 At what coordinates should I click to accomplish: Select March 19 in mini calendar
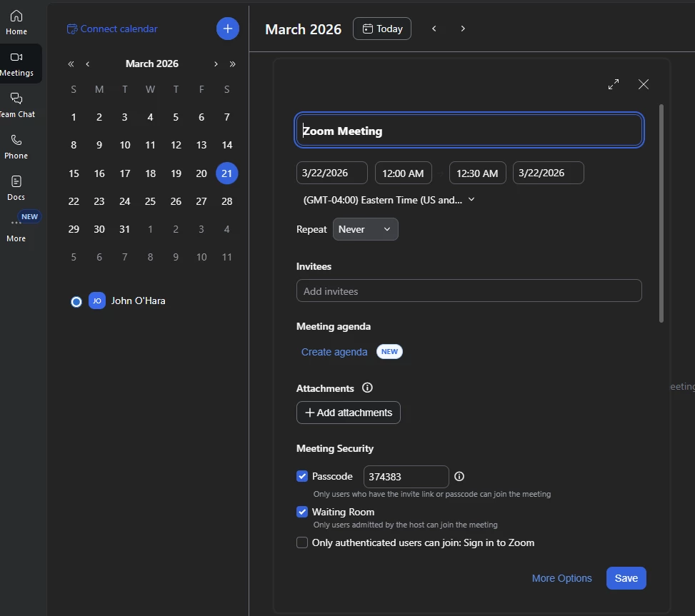(176, 173)
